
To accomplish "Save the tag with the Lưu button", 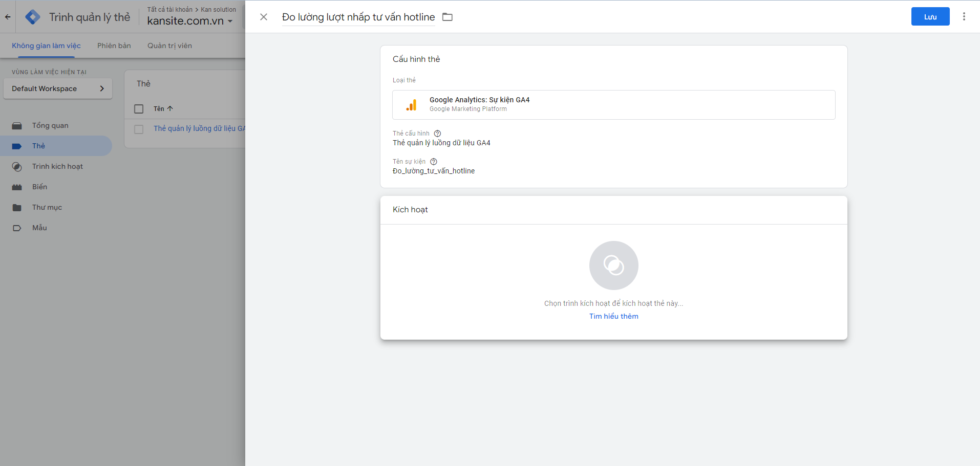I will (x=930, y=16).
